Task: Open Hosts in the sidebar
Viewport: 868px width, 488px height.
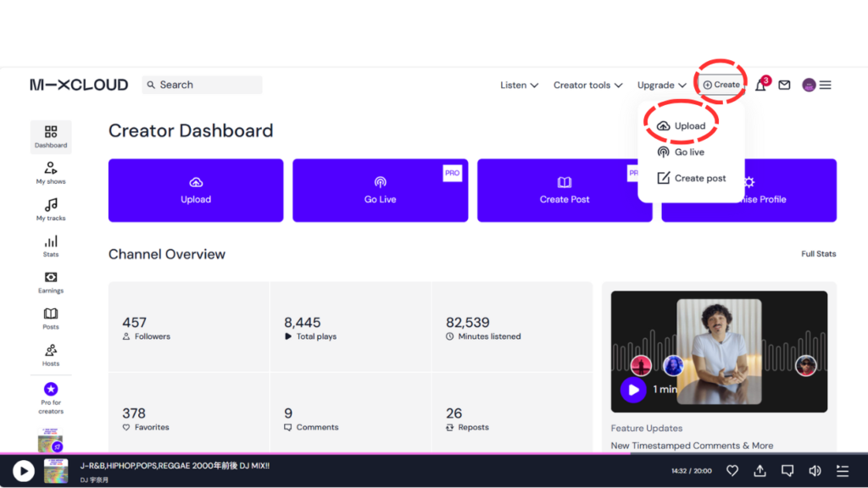Action: tap(51, 355)
